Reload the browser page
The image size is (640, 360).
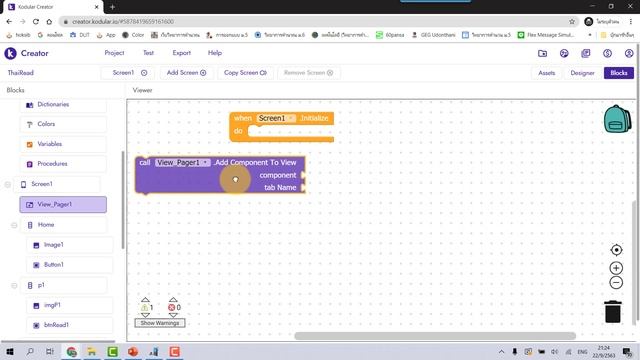[36, 22]
